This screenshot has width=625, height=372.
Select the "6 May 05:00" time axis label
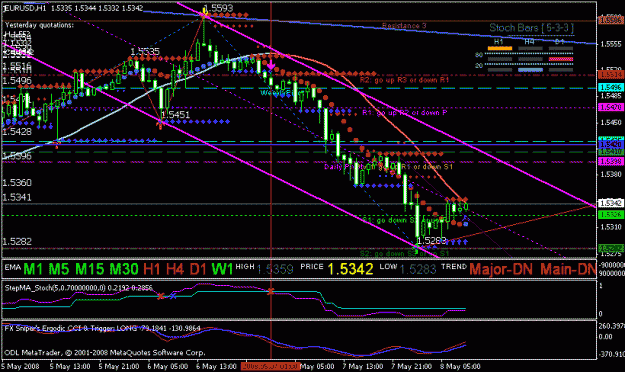click(168, 366)
